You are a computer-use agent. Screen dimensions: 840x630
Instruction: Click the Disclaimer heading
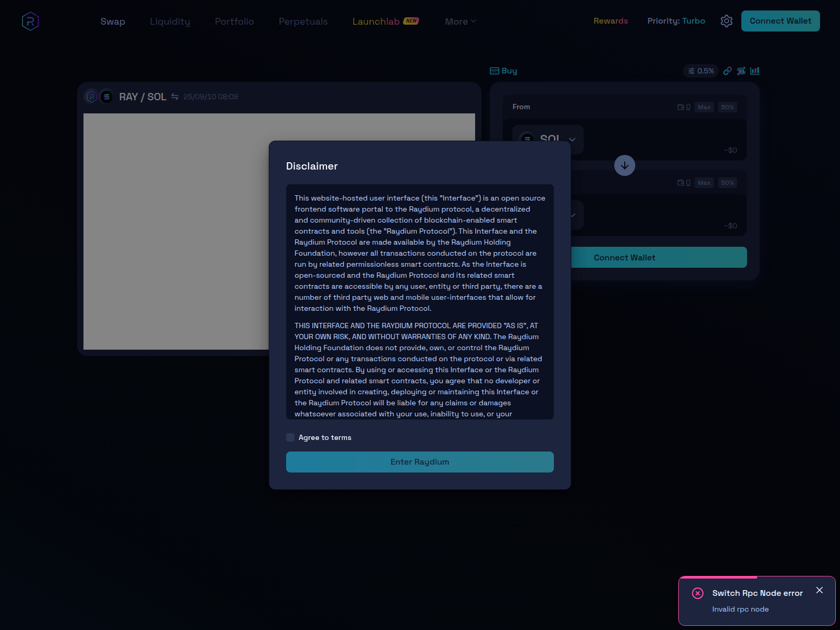pyautogui.click(x=312, y=166)
